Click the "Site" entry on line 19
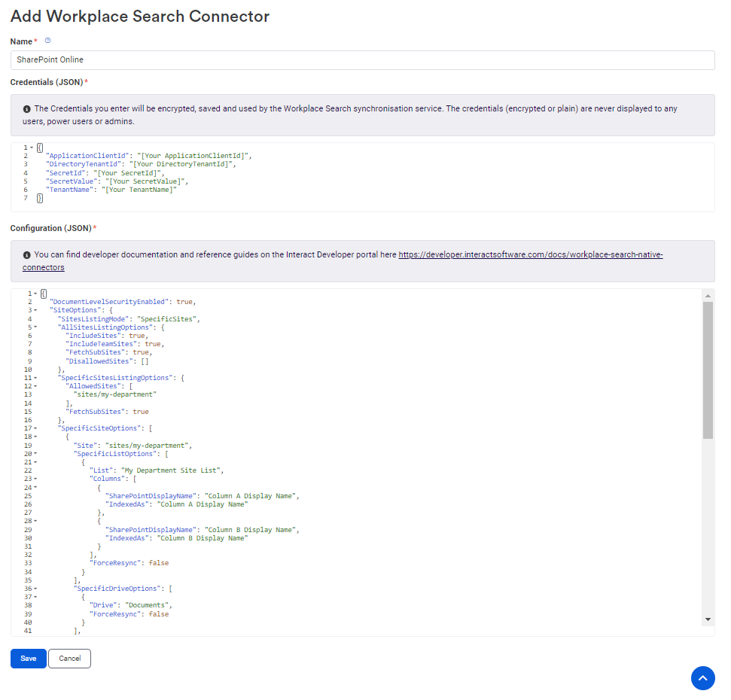Image resolution: width=731 pixels, height=700 pixels. (x=132, y=446)
